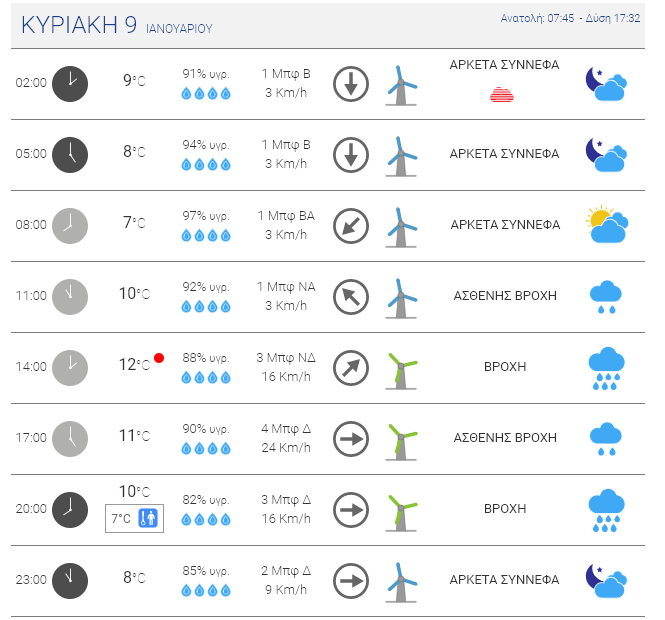Image resolution: width=665 pixels, height=620 pixels.
Task: Click the heavy rain cloud icon at 14:00
Action: (606, 368)
